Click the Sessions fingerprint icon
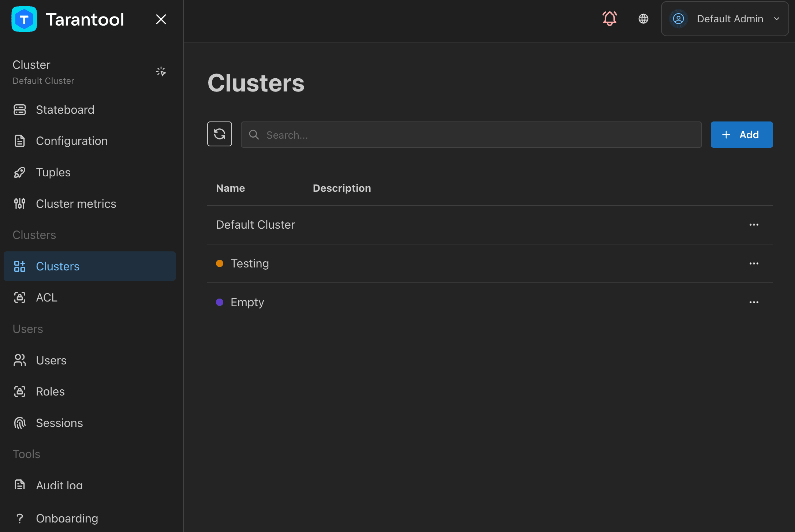This screenshot has width=795, height=532. point(20,423)
